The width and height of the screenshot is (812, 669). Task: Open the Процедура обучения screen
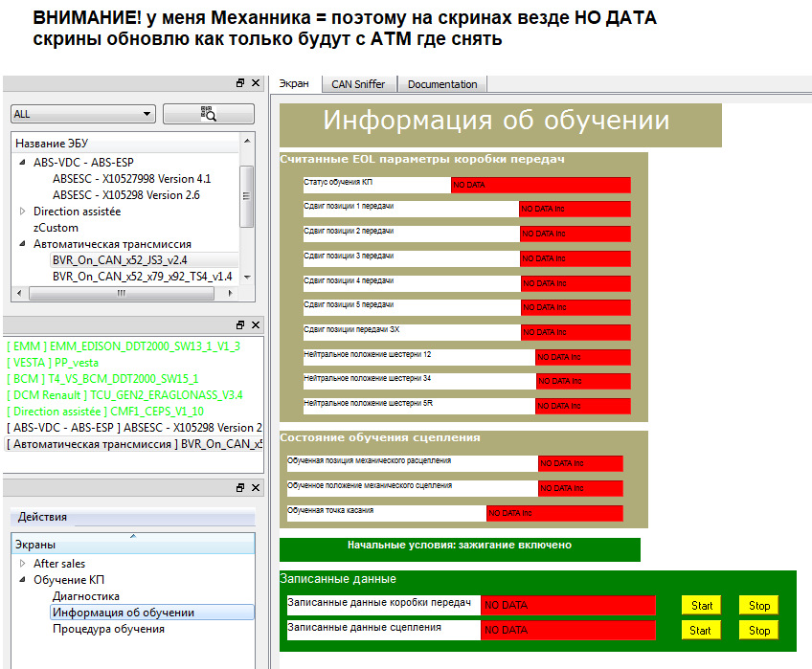pos(108,629)
